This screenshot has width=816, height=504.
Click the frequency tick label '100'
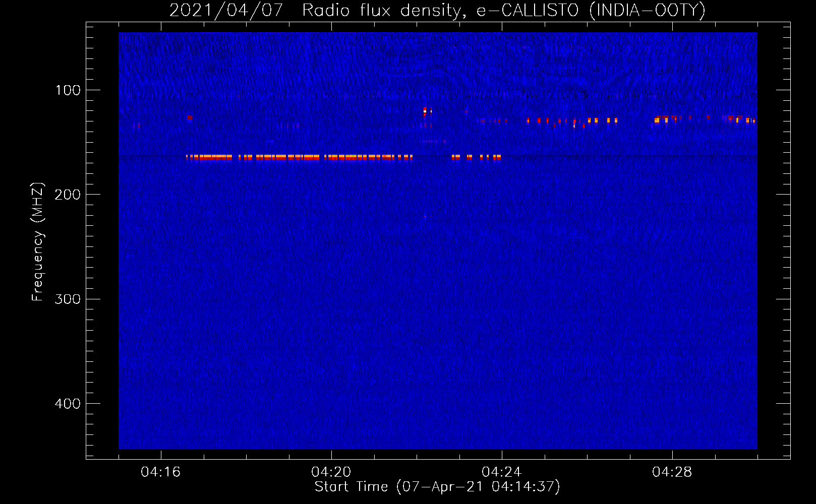tap(68, 90)
